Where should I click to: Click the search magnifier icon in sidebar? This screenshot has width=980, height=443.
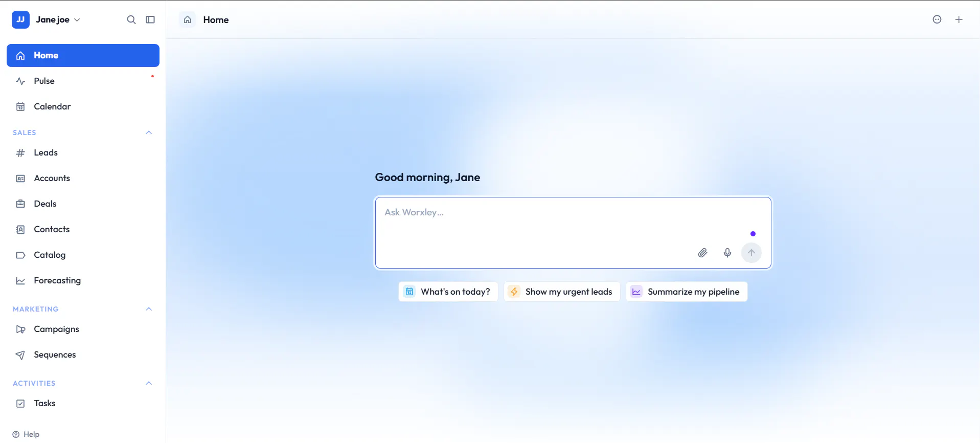click(131, 19)
